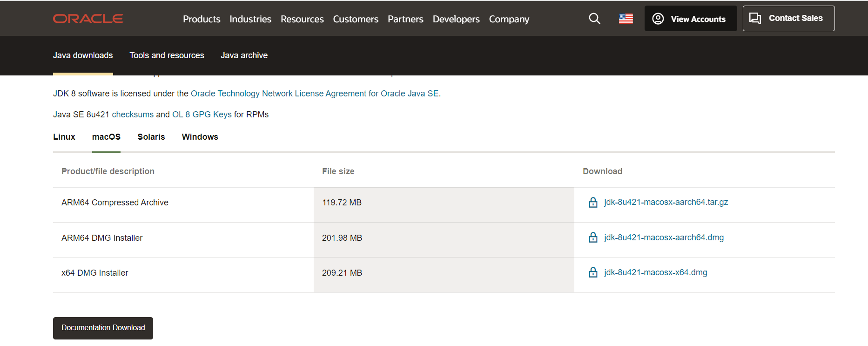
Task: Open the search magnifier icon
Action: pyautogui.click(x=594, y=19)
